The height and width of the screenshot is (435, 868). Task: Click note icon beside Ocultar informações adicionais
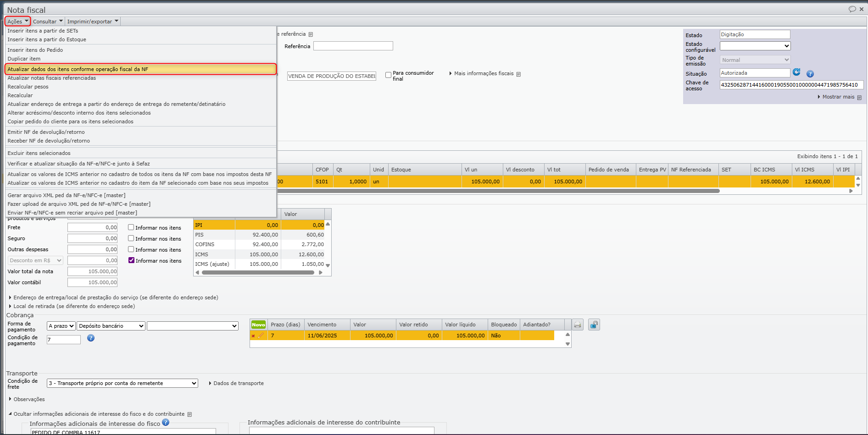click(x=189, y=414)
